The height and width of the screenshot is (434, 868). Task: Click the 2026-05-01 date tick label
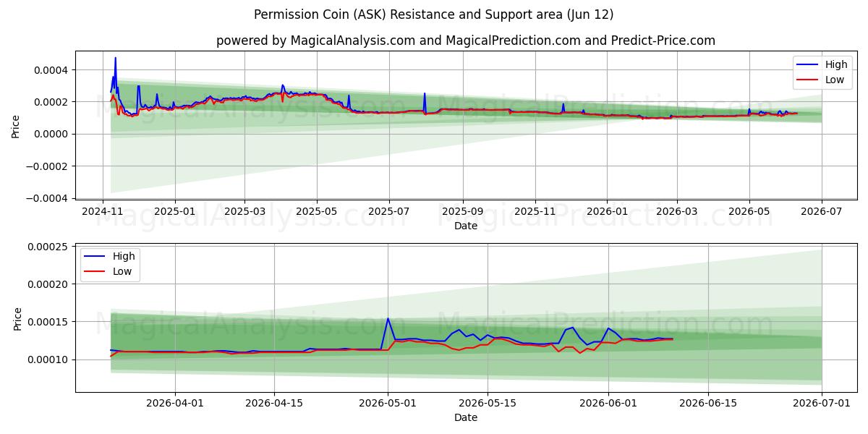(388, 404)
